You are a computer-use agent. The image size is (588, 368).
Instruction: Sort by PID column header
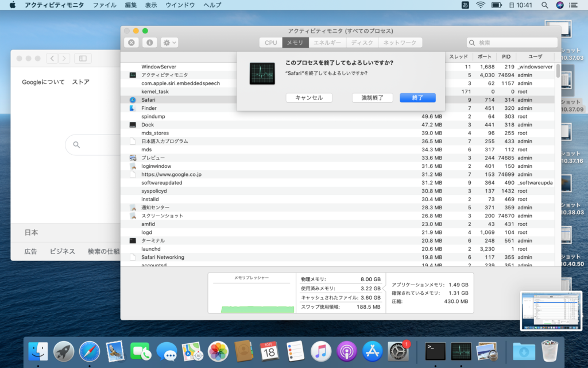tap(506, 57)
